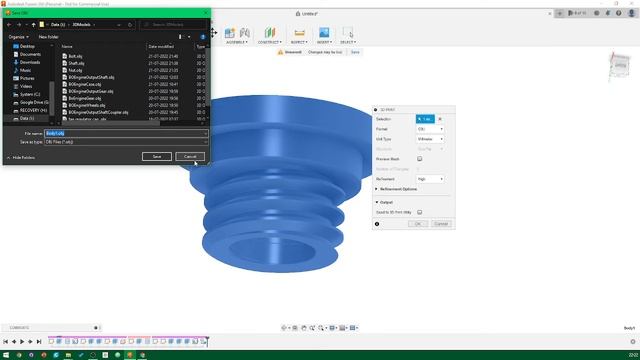Screen dimensions: 640x360
Task: Open the Save as type dropdown
Action: (126, 142)
